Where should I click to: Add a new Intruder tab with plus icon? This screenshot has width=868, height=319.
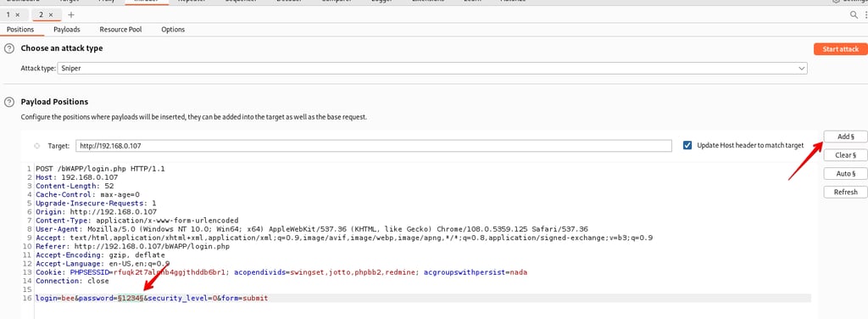click(71, 15)
